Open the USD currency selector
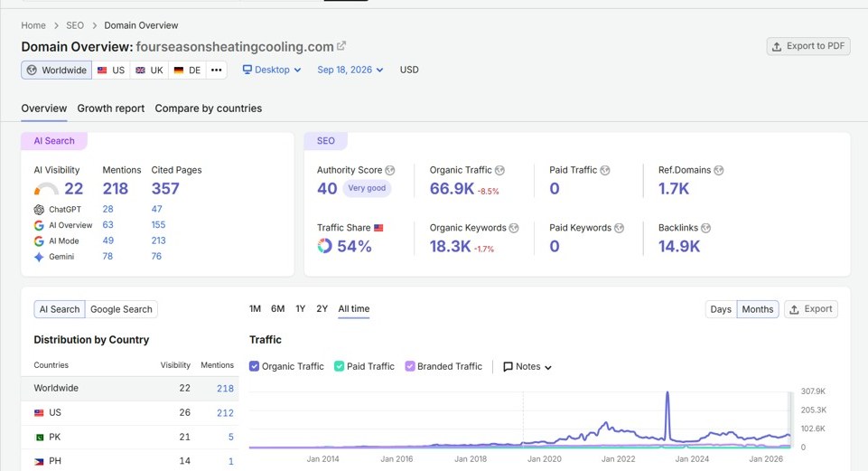868x471 pixels. click(409, 70)
